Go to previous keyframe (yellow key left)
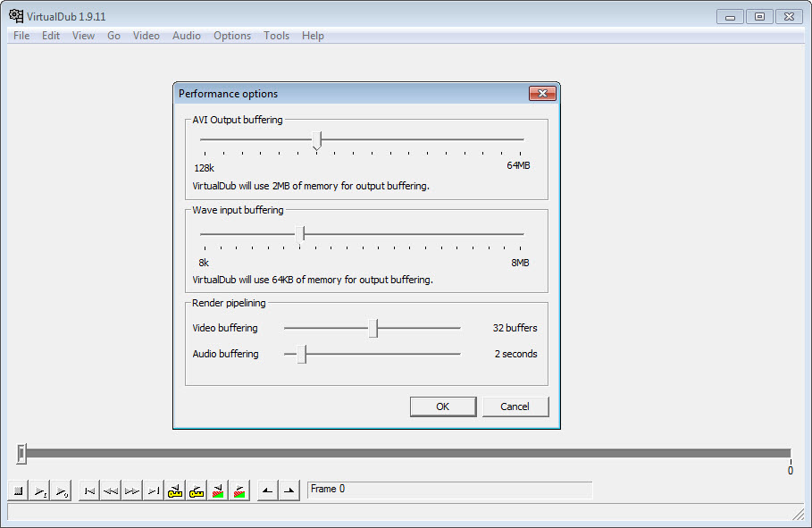The height and width of the screenshot is (528, 812). [175, 490]
